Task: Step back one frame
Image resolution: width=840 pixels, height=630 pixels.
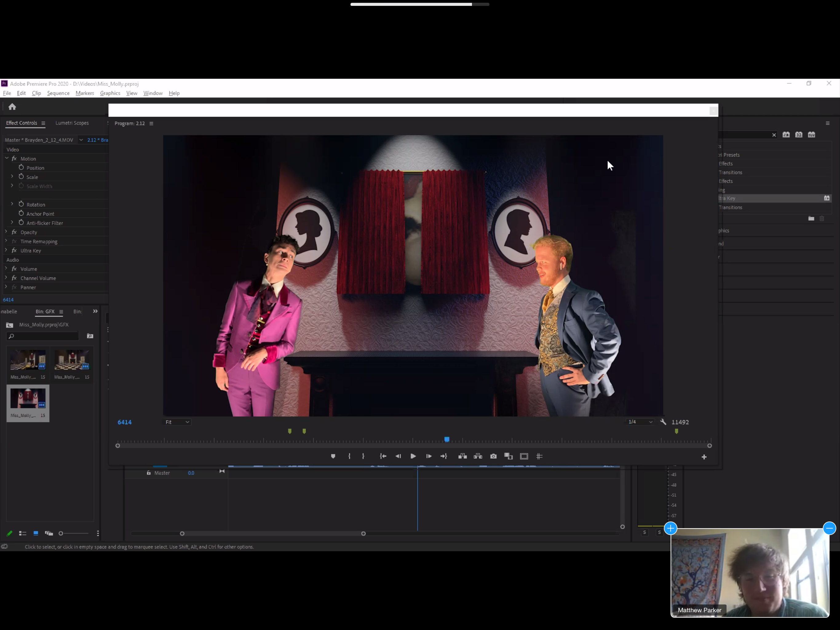Action: [398, 457]
